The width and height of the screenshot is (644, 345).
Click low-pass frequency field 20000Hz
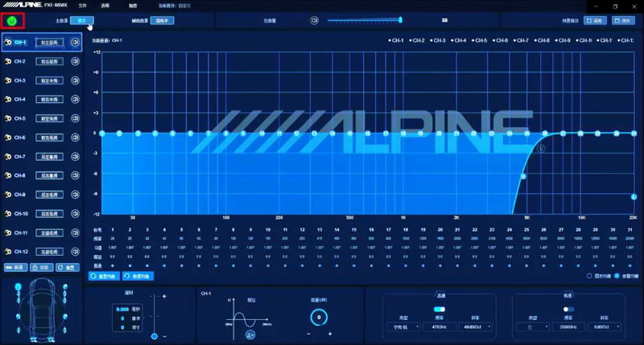click(568, 327)
